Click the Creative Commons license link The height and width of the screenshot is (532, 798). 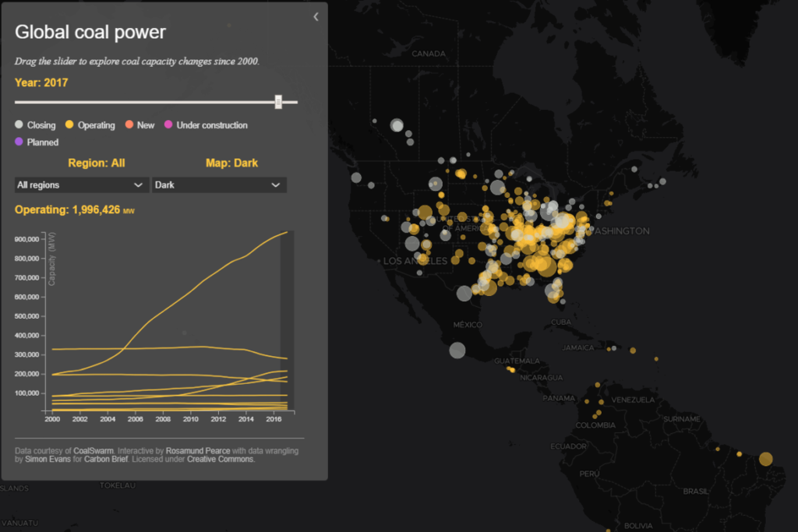[221, 460]
